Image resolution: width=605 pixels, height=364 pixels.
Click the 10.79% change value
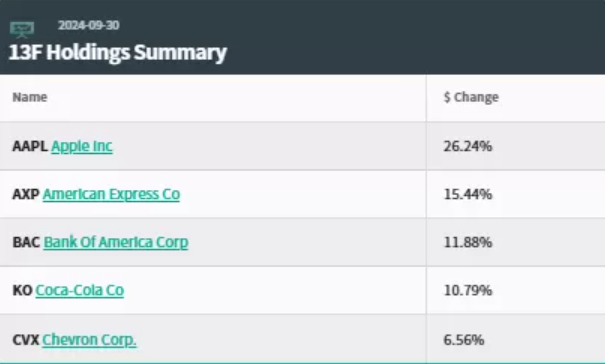(468, 290)
